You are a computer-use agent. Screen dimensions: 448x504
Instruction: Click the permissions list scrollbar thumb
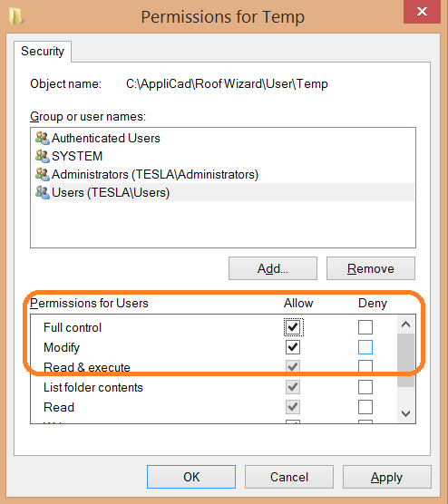(406, 360)
